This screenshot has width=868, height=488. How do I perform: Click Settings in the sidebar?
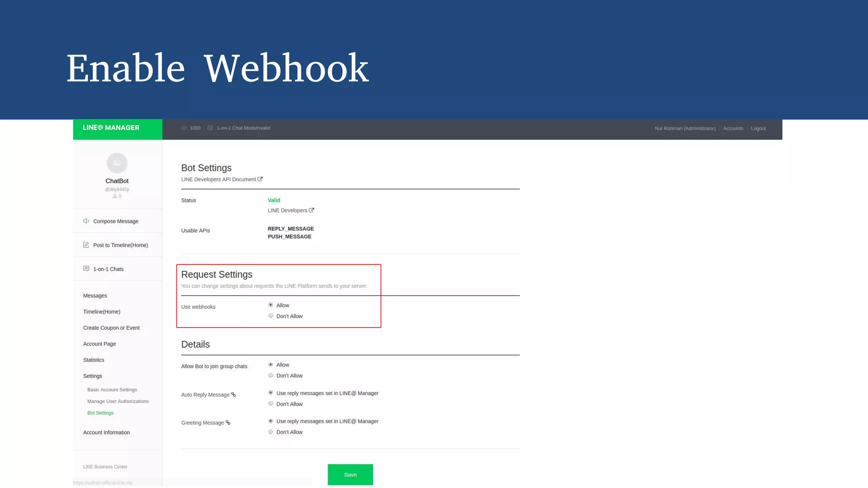[92, 376]
